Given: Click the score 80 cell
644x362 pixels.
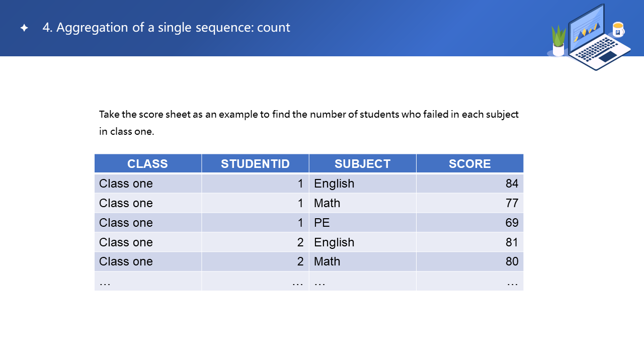Looking at the screenshot, I should coord(469,261).
